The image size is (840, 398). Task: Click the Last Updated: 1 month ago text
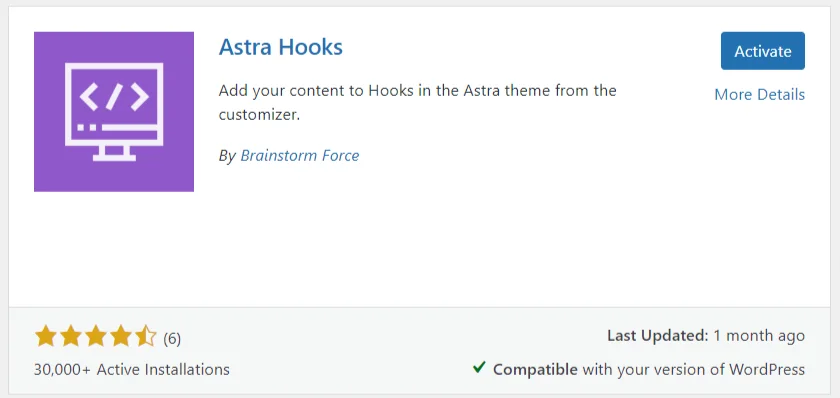[x=706, y=336]
